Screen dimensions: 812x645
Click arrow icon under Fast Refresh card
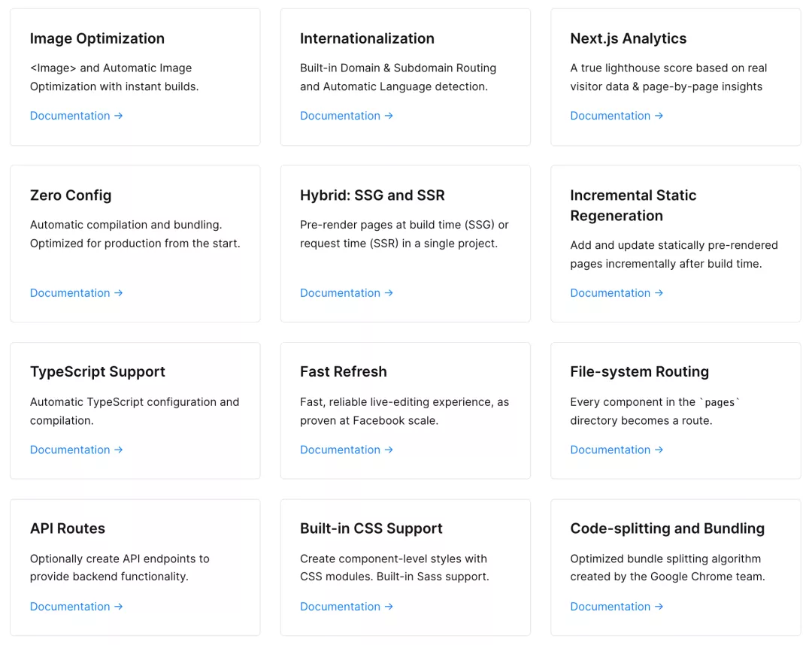click(389, 450)
